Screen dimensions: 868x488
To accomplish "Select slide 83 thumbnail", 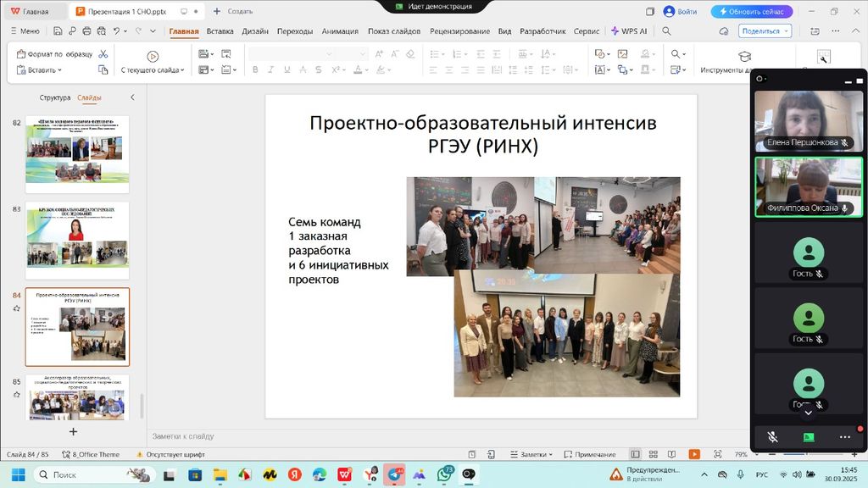I will [x=77, y=241].
